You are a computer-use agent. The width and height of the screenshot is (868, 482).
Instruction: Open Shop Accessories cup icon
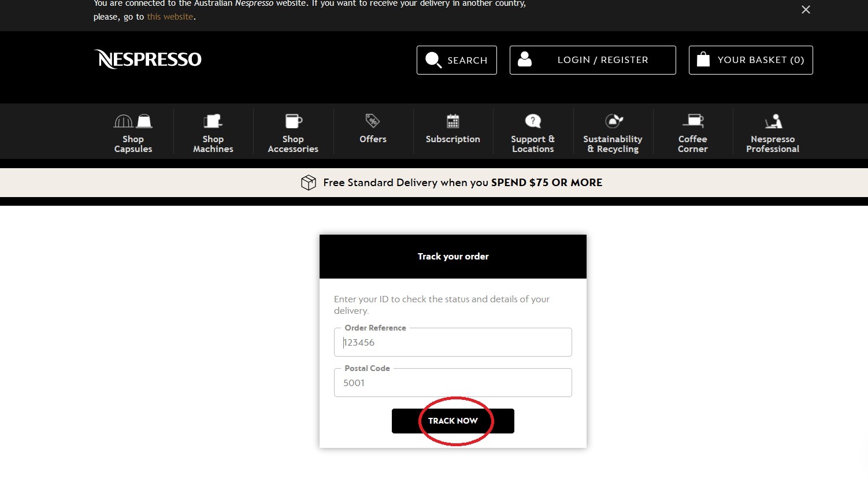pyautogui.click(x=293, y=121)
